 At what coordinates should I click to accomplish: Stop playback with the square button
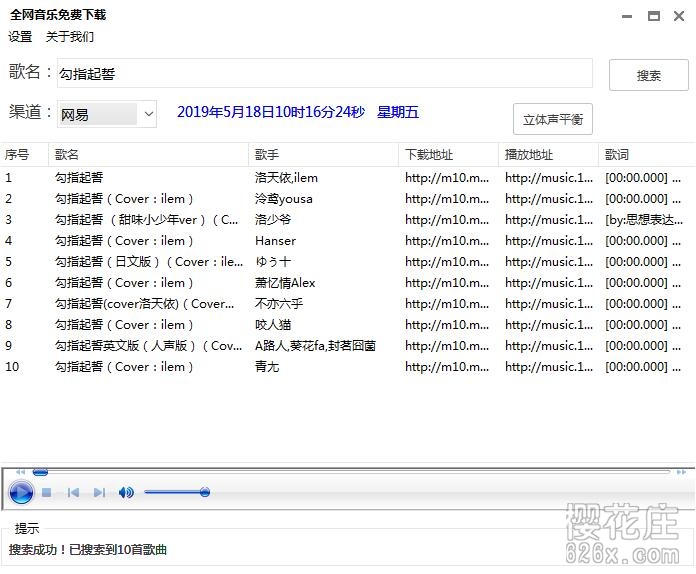(47, 492)
